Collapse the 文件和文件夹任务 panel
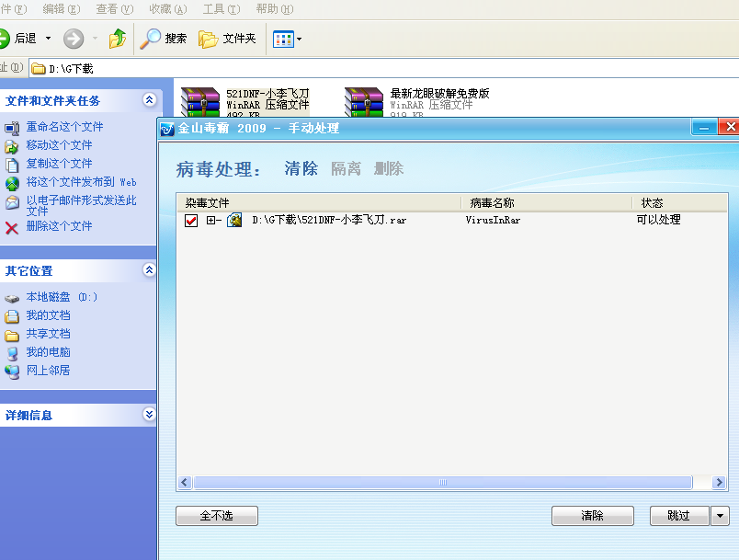This screenshot has width=739, height=560. coord(150,100)
